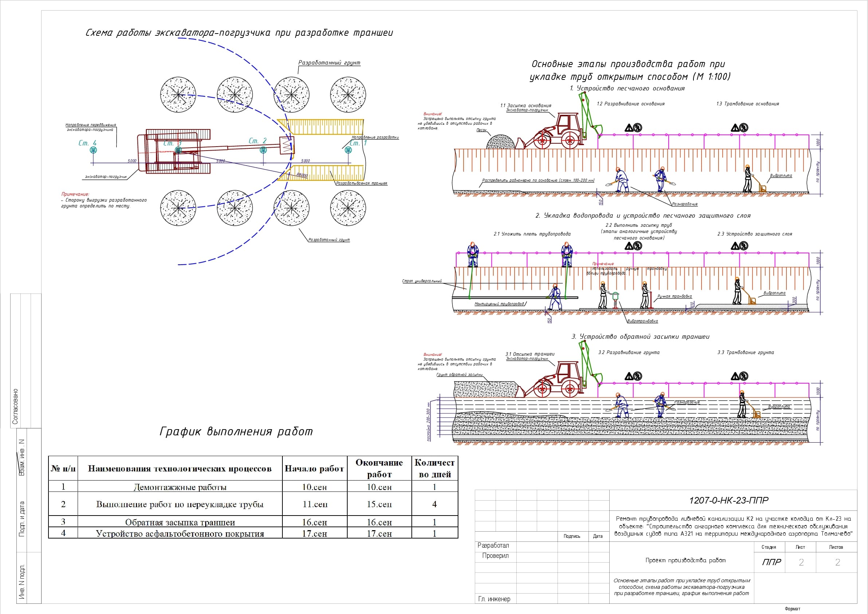Click the 'Разрабатываемая траншея' callout
This screenshot has width=868, height=614.
(361, 183)
